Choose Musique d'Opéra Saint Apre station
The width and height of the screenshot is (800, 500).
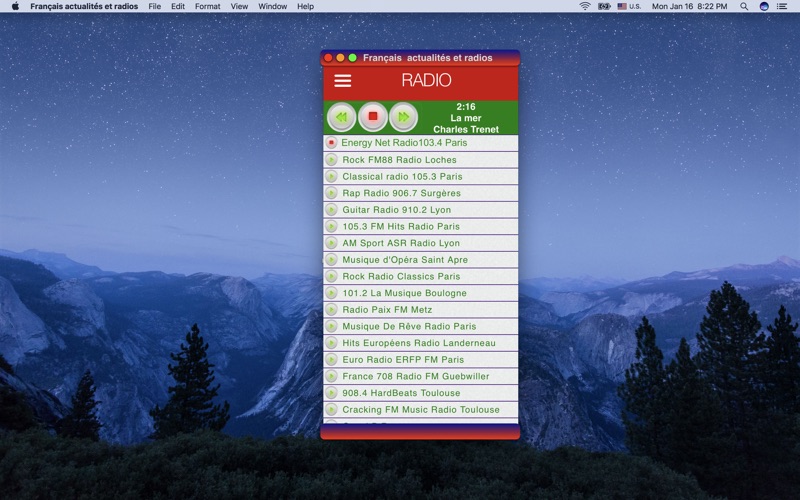click(421, 260)
